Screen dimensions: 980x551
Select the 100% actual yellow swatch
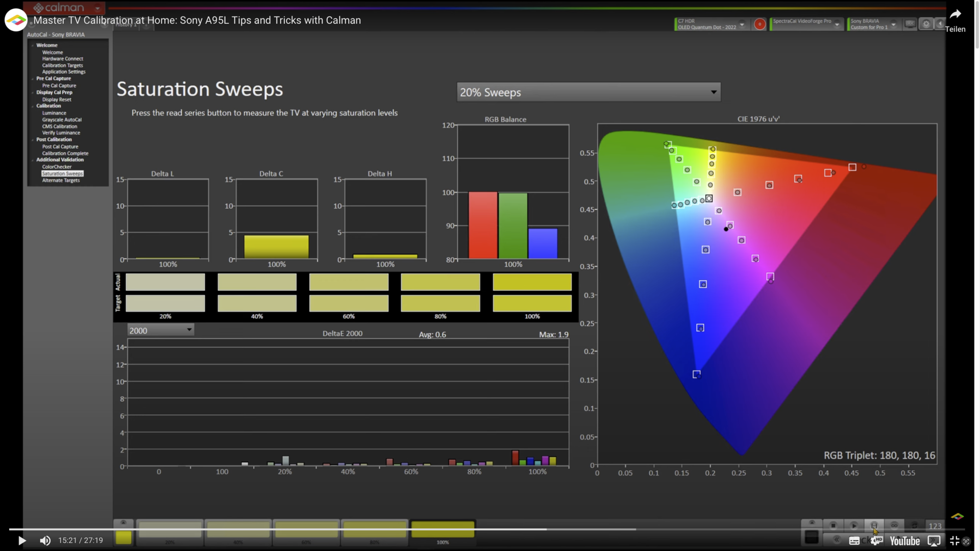(x=532, y=282)
